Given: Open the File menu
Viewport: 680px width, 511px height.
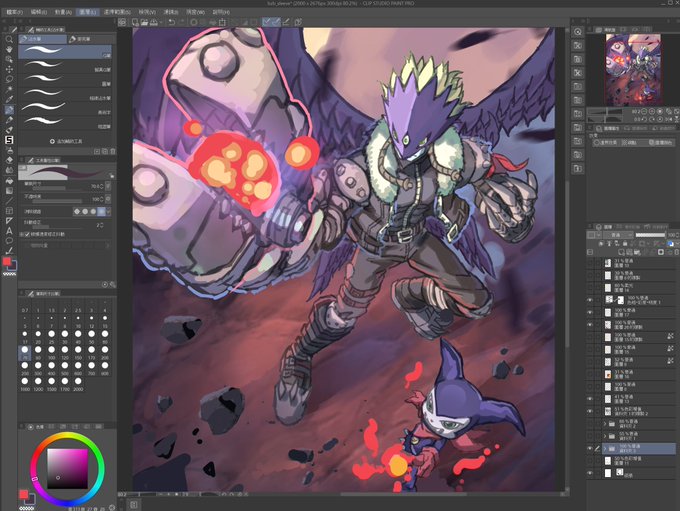Looking at the screenshot, I should [14, 12].
